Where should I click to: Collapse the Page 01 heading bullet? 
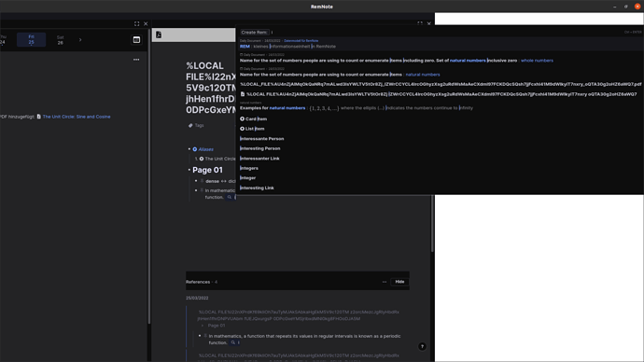click(x=189, y=170)
